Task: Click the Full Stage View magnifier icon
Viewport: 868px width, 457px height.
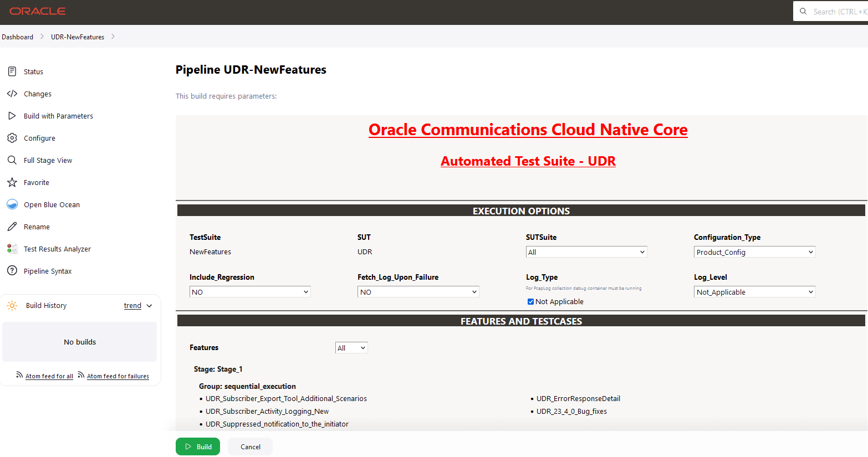Action: [12, 160]
